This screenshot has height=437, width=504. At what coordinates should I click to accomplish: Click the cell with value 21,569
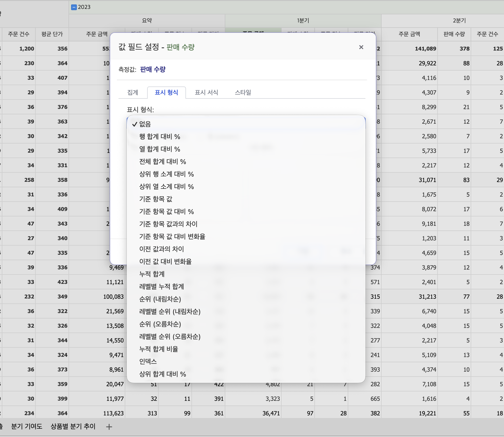tap(97, 311)
